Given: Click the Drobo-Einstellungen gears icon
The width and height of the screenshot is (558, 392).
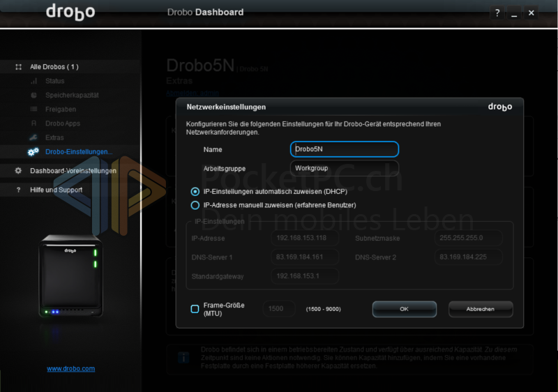Looking at the screenshot, I should point(33,152).
